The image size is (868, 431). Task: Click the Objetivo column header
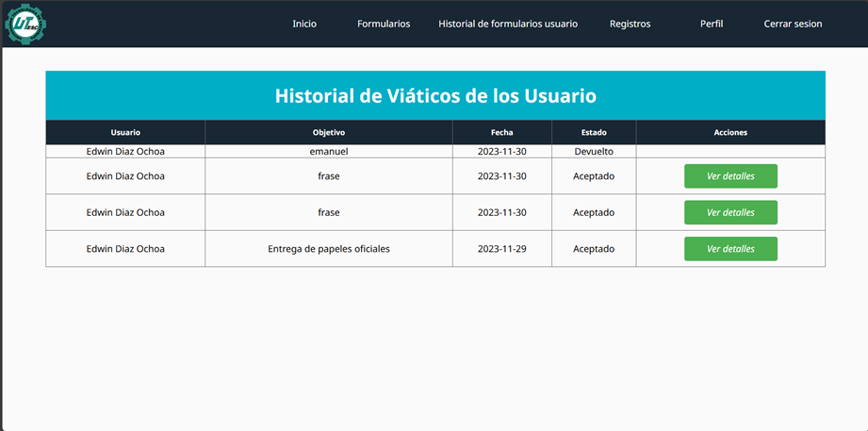(329, 132)
